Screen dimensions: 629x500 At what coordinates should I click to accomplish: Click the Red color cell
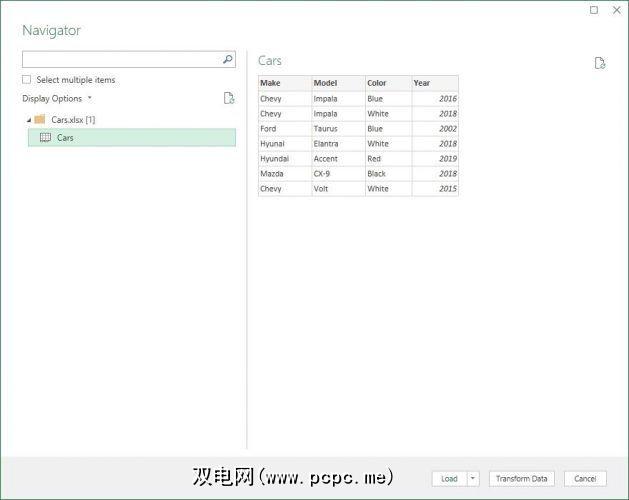[388, 159]
